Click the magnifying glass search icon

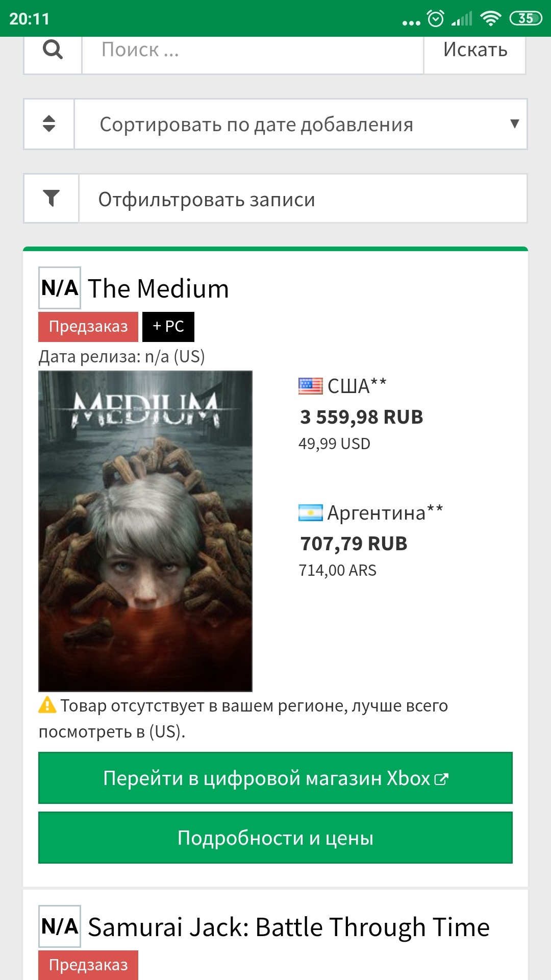[x=53, y=50]
